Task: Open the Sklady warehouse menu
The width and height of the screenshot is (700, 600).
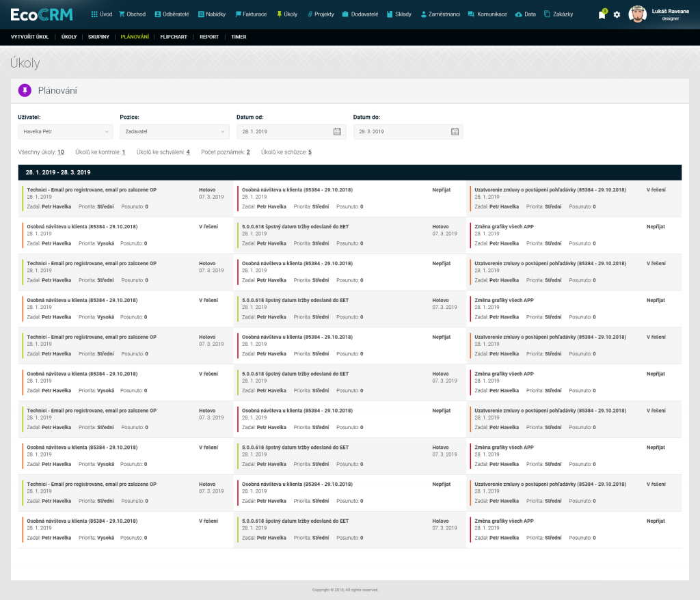Action: pyautogui.click(x=399, y=14)
